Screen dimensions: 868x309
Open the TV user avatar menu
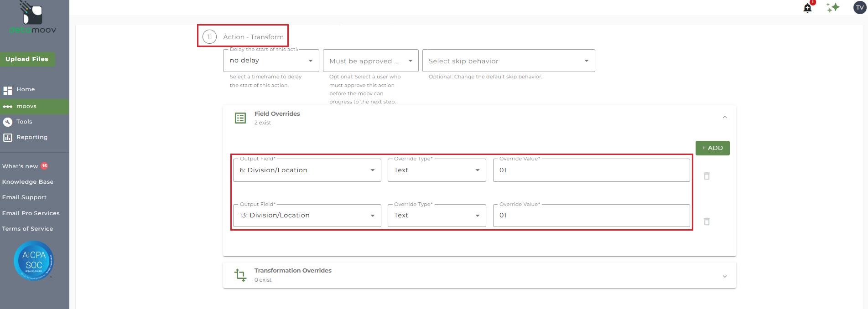point(860,7)
